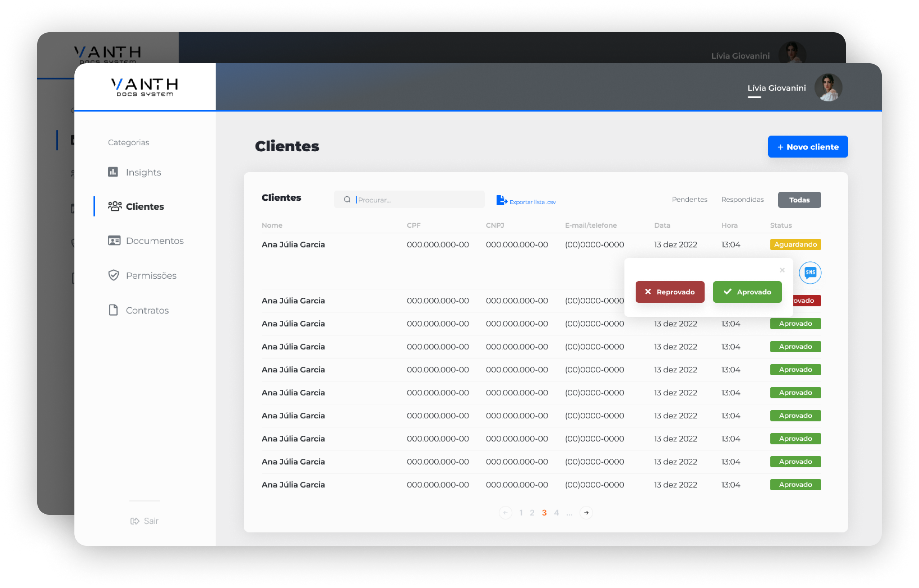919x588 pixels.
Task: Click the Hora column header
Action: click(x=729, y=225)
